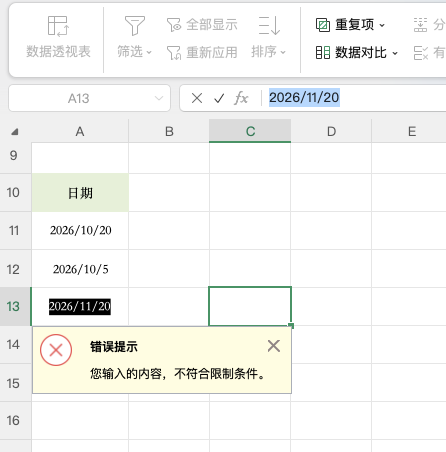Image resolution: width=446 pixels, height=452 pixels.
Task: Expand the 重复项 dropdown arrow
Action: point(382,25)
